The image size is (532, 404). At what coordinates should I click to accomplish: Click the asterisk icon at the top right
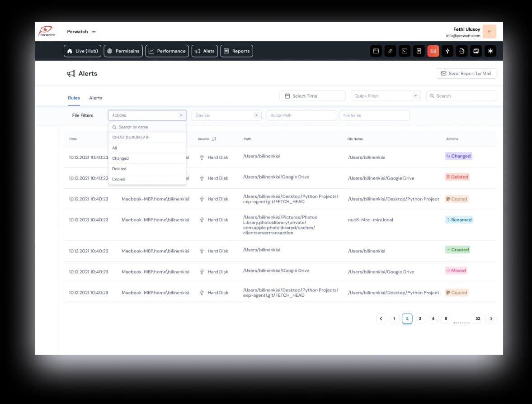point(490,51)
